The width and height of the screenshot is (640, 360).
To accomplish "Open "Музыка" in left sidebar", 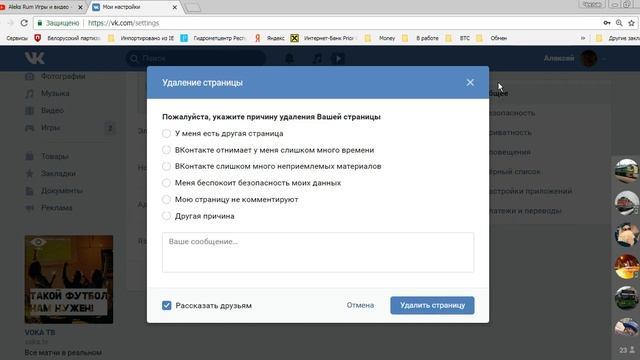I will coord(55,93).
